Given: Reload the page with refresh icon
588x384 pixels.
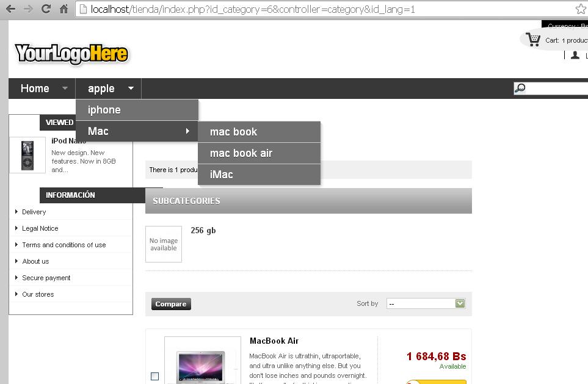Looking at the screenshot, I should (46, 9).
